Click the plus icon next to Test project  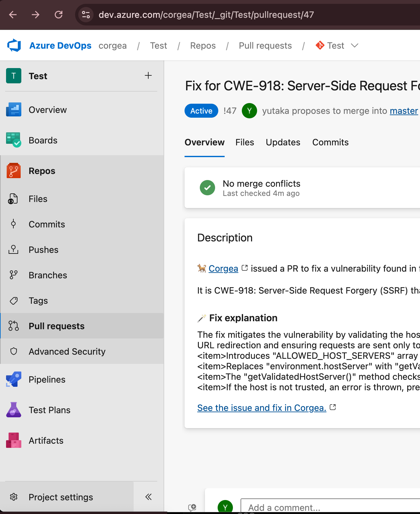148,75
